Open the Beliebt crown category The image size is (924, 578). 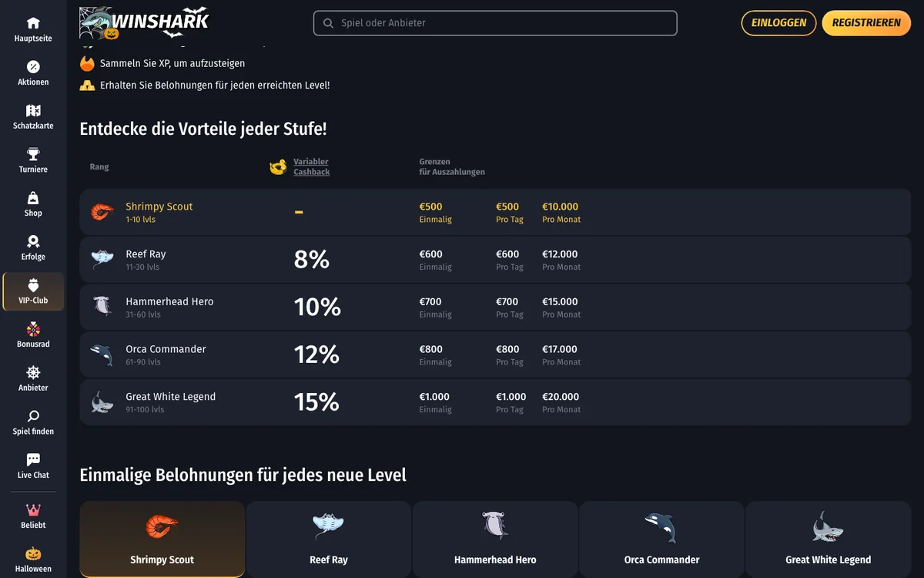click(x=33, y=516)
